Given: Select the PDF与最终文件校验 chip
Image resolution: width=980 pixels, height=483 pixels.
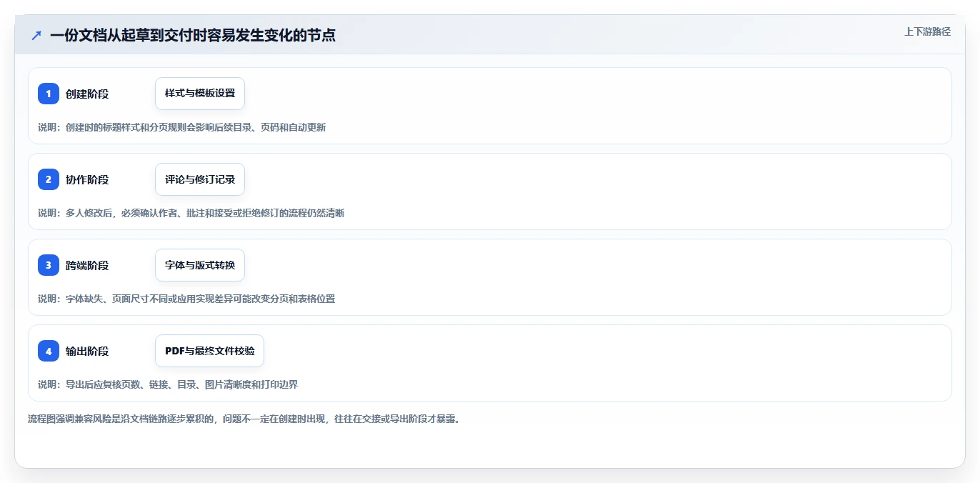Looking at the screenshot, I should coord(209,351).
